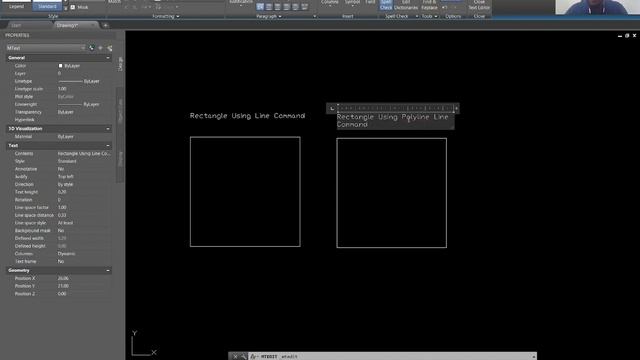640x360 pixels.
Task: Expand the Tools panel dropdown
Action: pyautogui.click(x=429, y=16)
